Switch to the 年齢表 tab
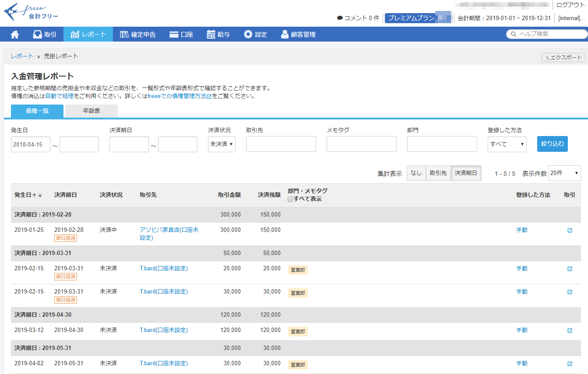 [x=92, y=111]
